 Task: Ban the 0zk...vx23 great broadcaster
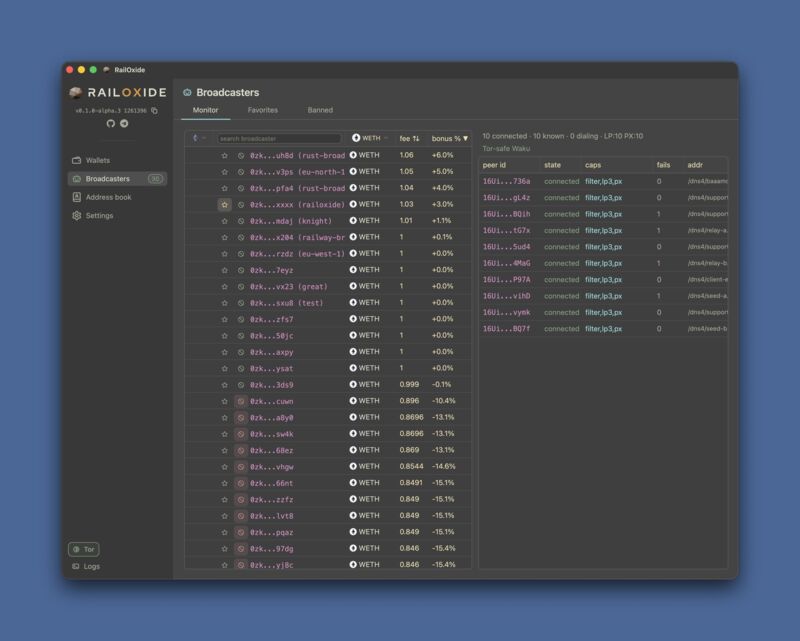click(241, 286)
